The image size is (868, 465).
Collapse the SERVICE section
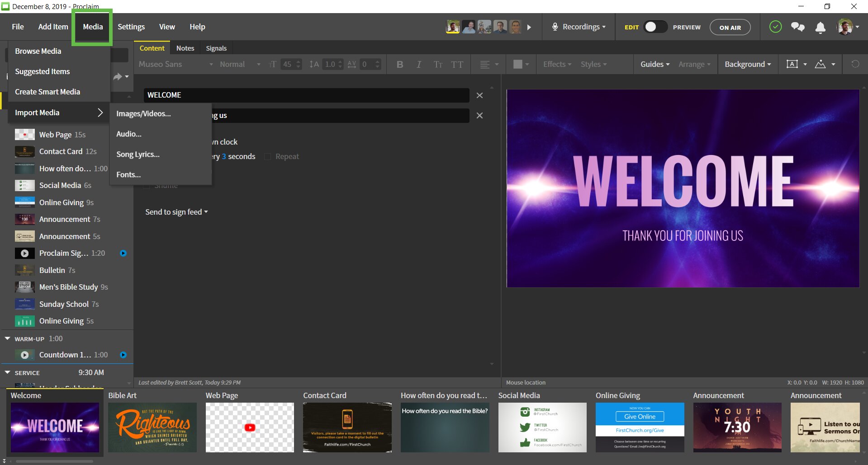coord(7,372)
